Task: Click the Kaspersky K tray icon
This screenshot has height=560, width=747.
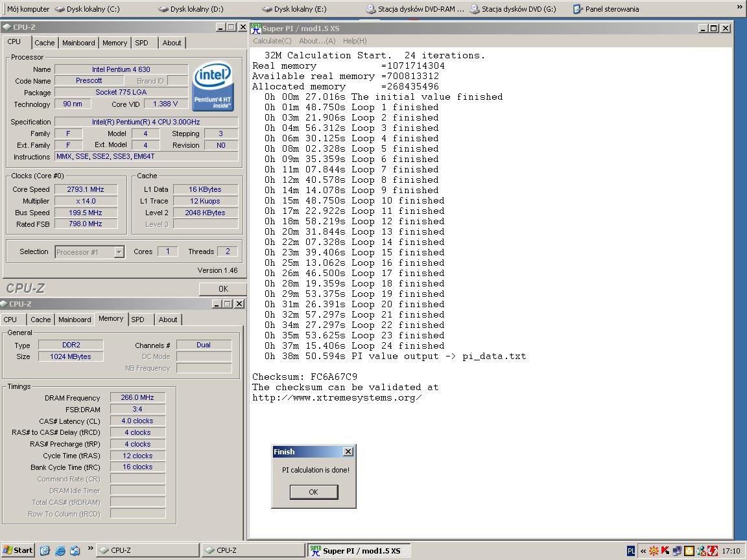Action: click(x=665, y=551)
